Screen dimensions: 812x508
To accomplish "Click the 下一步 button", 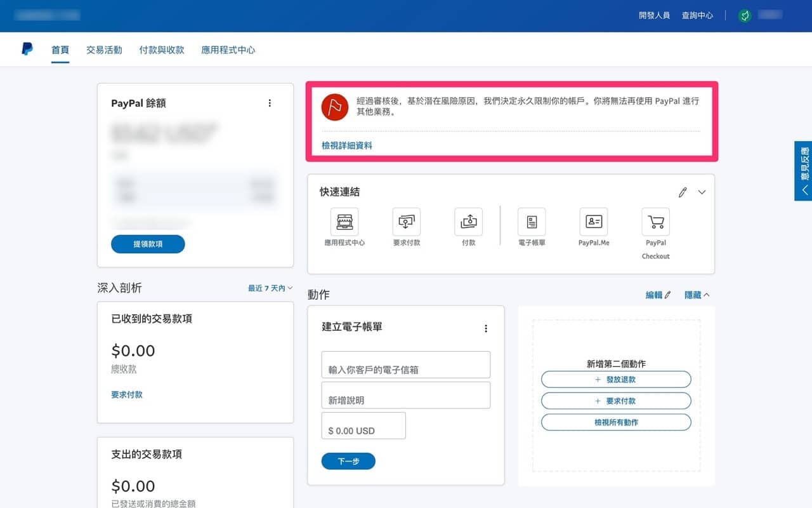I will (x=348, y=461).
